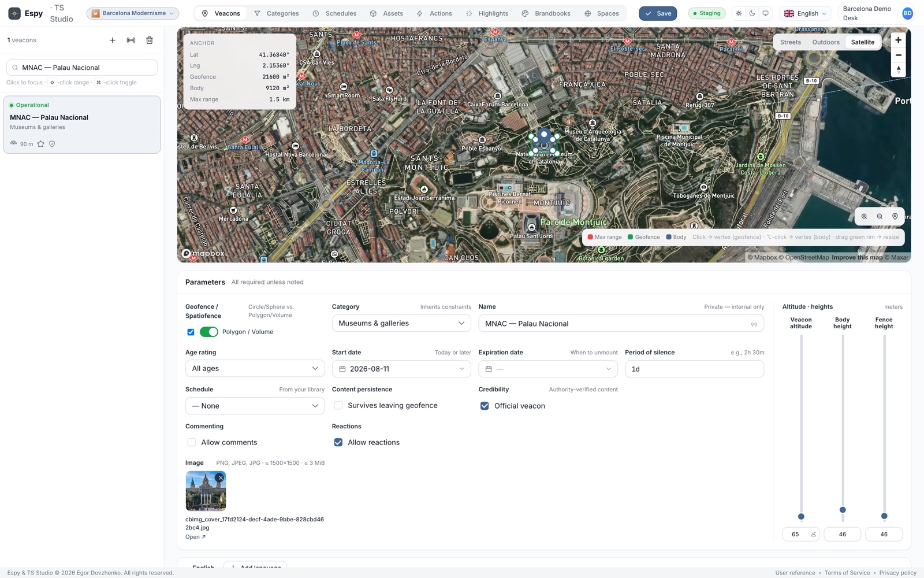Screen dimensions: 924x578
Task: Go to the Brandbooks tab
Action: pos(546,13)
